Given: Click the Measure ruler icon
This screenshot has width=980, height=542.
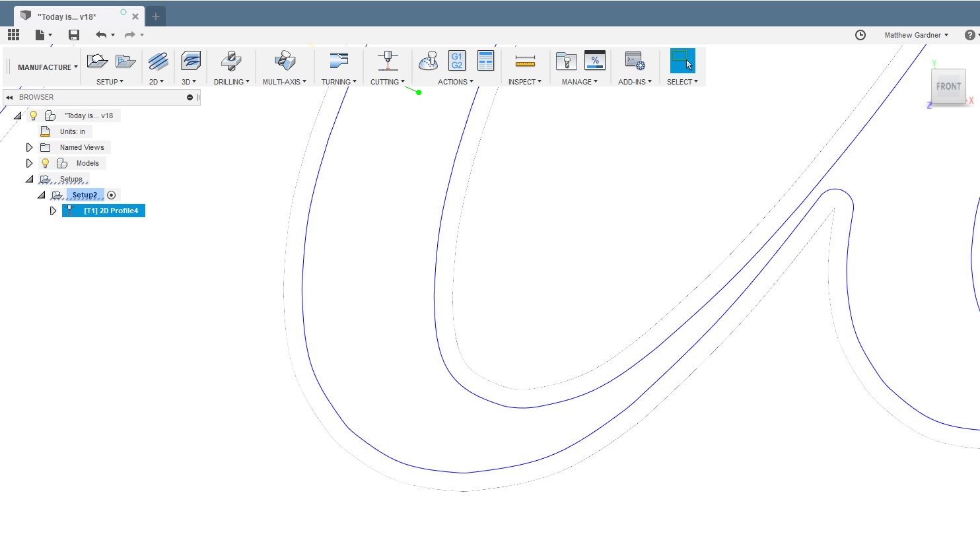Looking at the screenshot, I should pyautogui.click(x=525, y=61).
